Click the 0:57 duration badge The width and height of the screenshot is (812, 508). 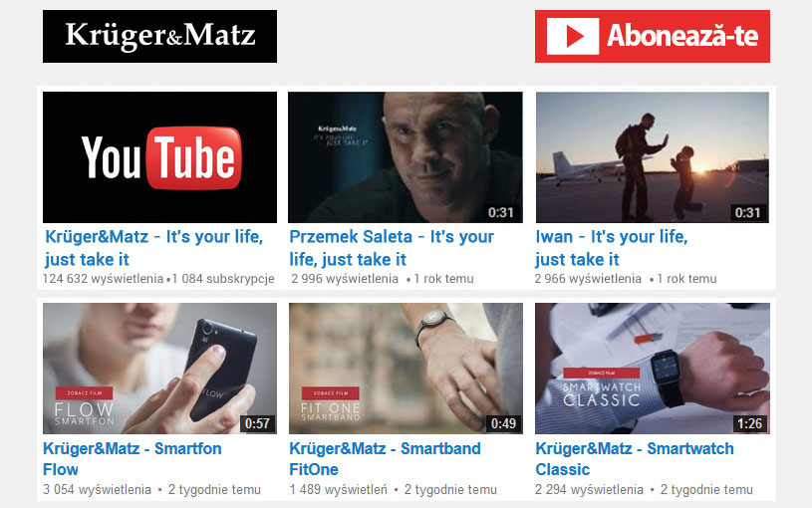(257, 423)
